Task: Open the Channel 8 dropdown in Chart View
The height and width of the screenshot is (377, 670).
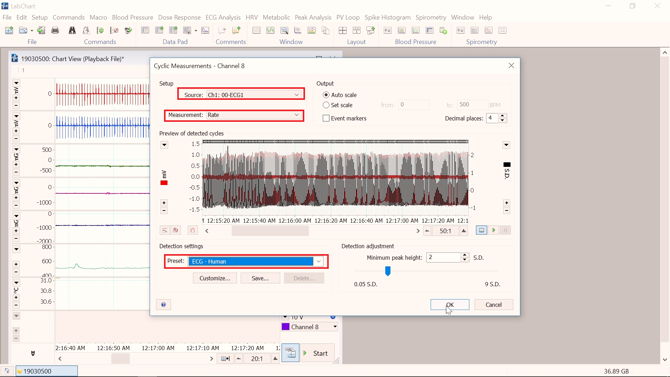Action: click(335, 327)
